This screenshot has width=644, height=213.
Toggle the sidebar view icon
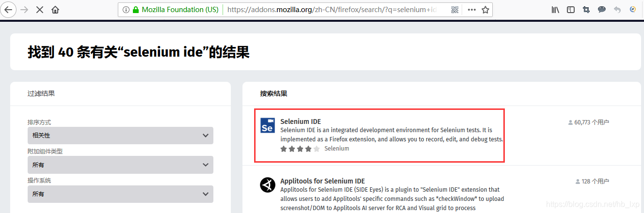[571, 10]
